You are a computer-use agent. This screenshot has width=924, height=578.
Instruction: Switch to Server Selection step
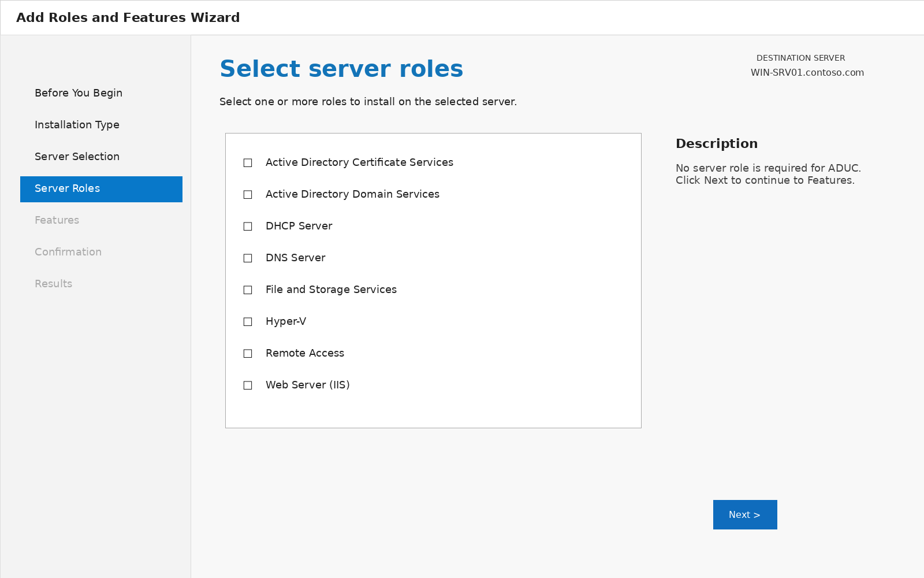click(77, 157)
